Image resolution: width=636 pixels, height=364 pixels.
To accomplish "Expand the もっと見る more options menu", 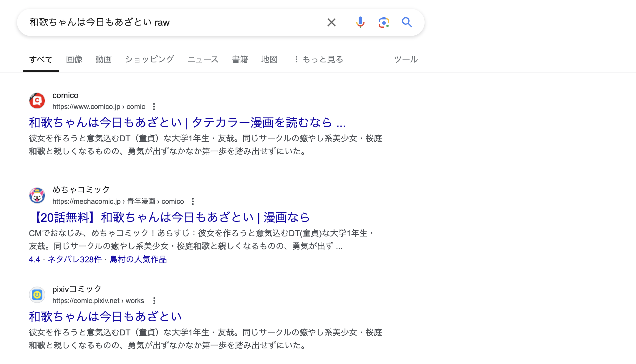I will (x=319, y=59).
